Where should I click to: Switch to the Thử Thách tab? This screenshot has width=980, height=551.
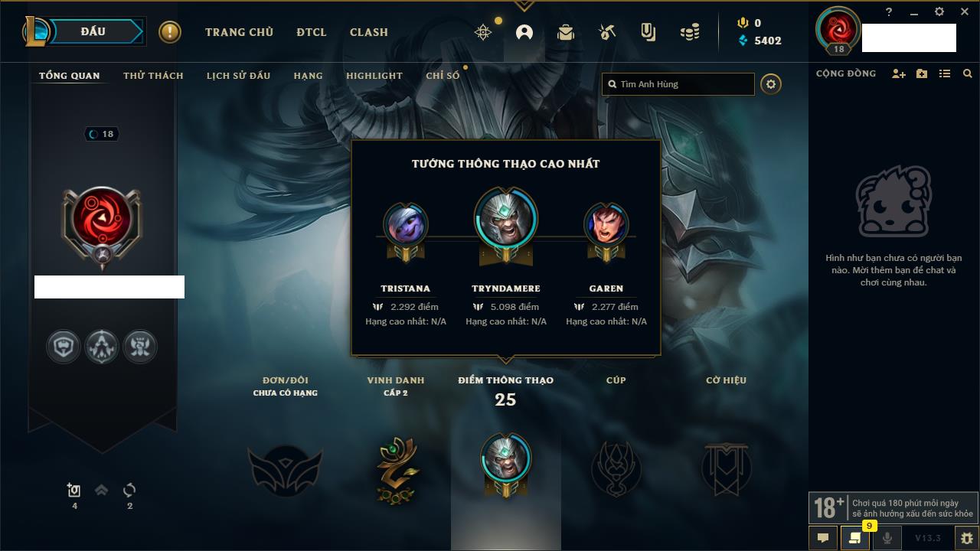point(153,76)
